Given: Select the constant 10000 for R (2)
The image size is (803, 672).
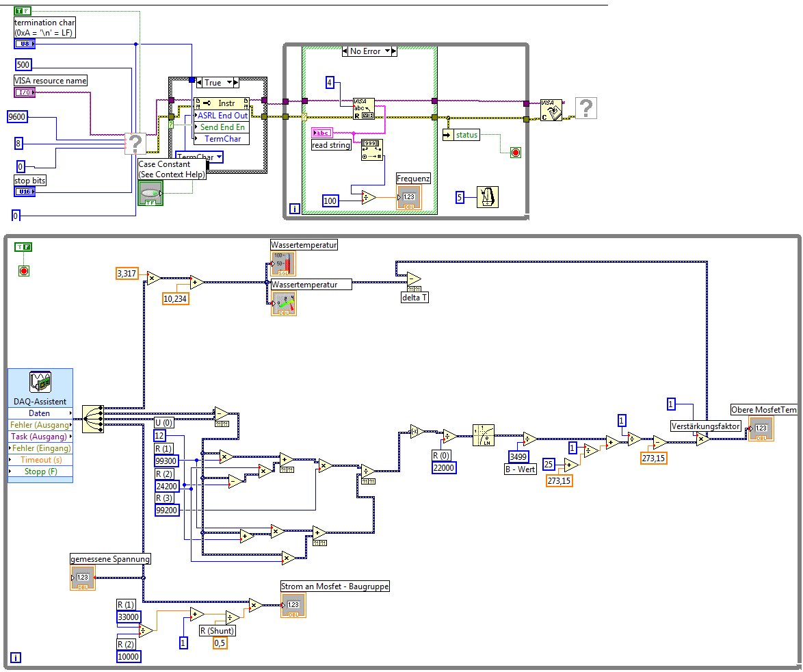Looking at the screenshot, I should (129, 657).
